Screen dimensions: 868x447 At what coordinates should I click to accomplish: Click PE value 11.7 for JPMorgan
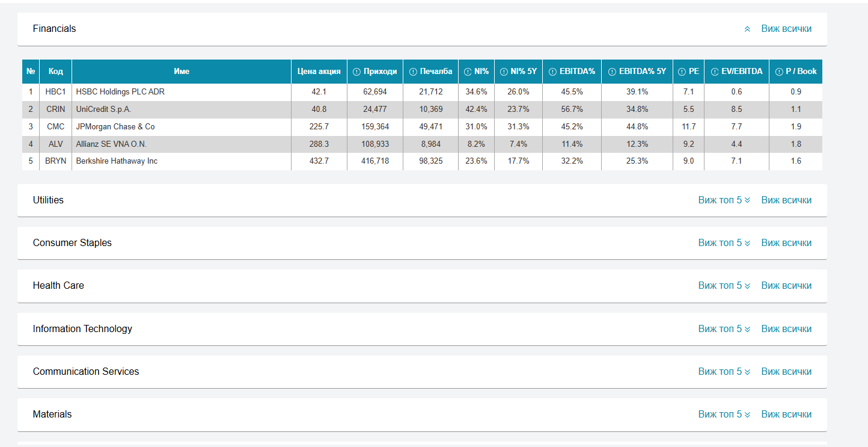(x=689, y=127)
